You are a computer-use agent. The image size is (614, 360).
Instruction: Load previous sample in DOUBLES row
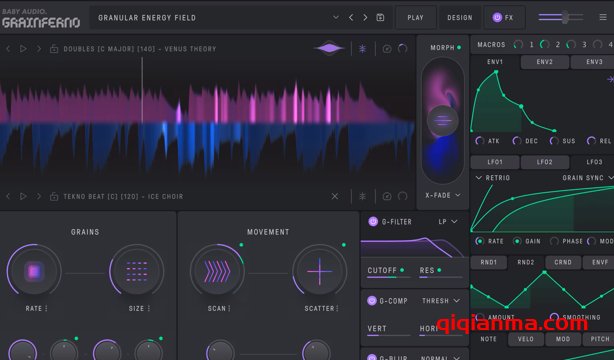tap(8, 49)
